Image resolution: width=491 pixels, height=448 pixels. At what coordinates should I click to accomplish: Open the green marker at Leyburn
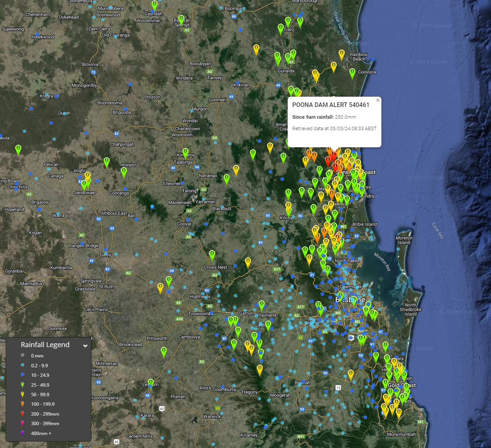point(151,384)
